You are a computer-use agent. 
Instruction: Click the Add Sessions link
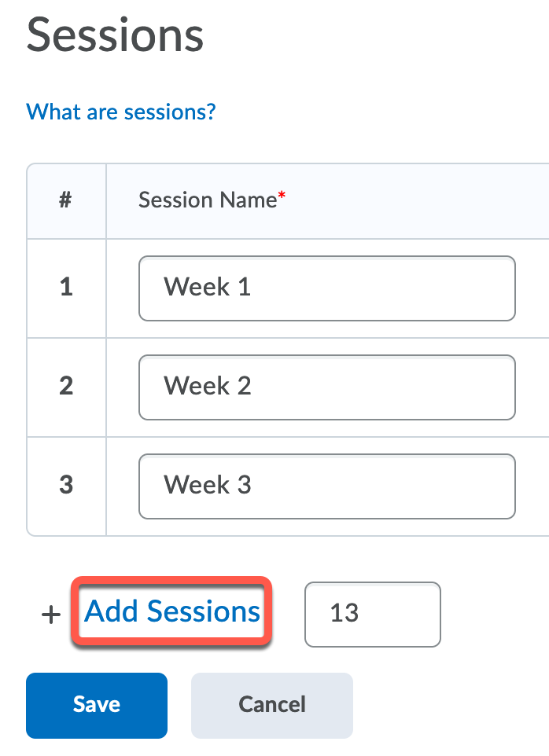point(172,611)
